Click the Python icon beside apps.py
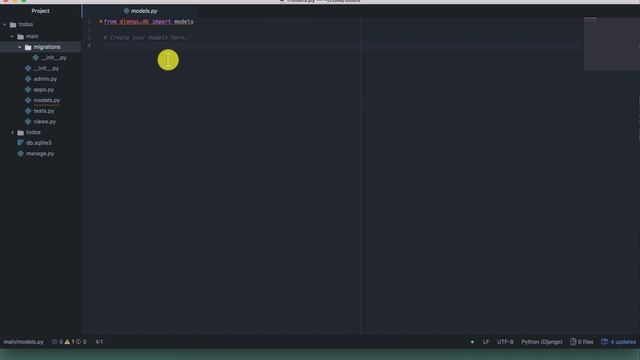The width and height of the screenshot is (640, 360). tap(28, 89)
